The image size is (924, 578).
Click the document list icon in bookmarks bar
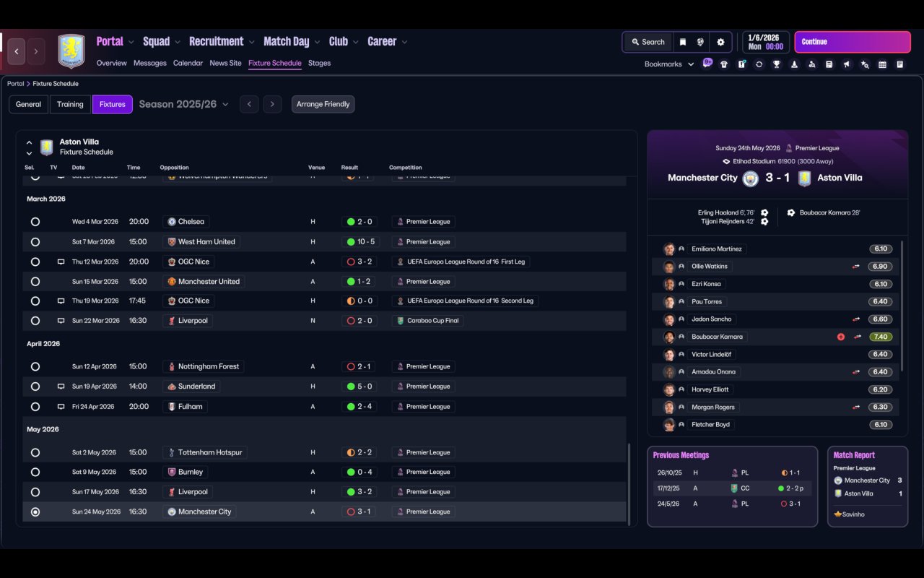[x=829, y=64]
